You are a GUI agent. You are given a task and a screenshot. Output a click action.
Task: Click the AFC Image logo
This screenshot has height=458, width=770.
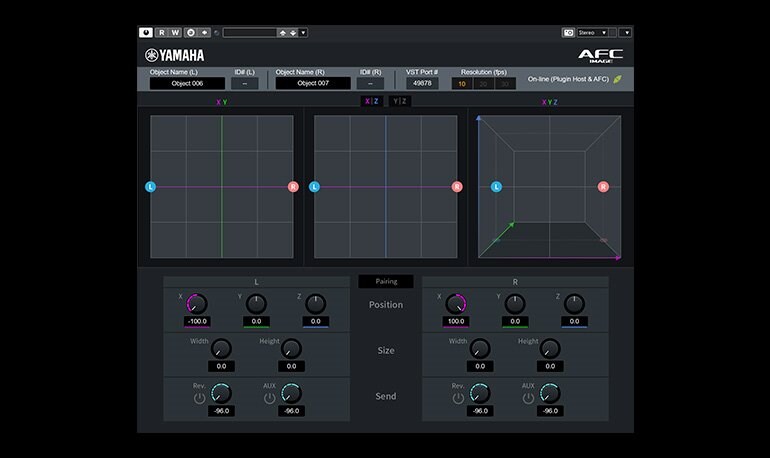[x=600, y=56]
